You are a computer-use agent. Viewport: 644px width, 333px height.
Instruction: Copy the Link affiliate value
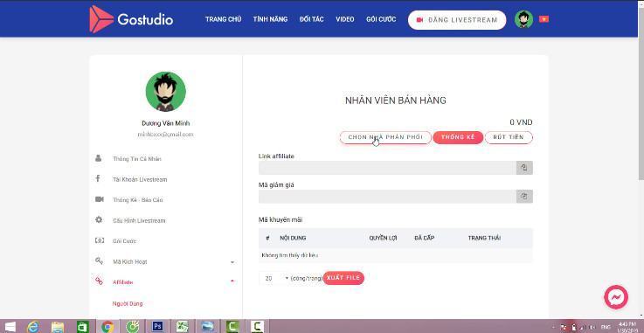click(524, 168)
